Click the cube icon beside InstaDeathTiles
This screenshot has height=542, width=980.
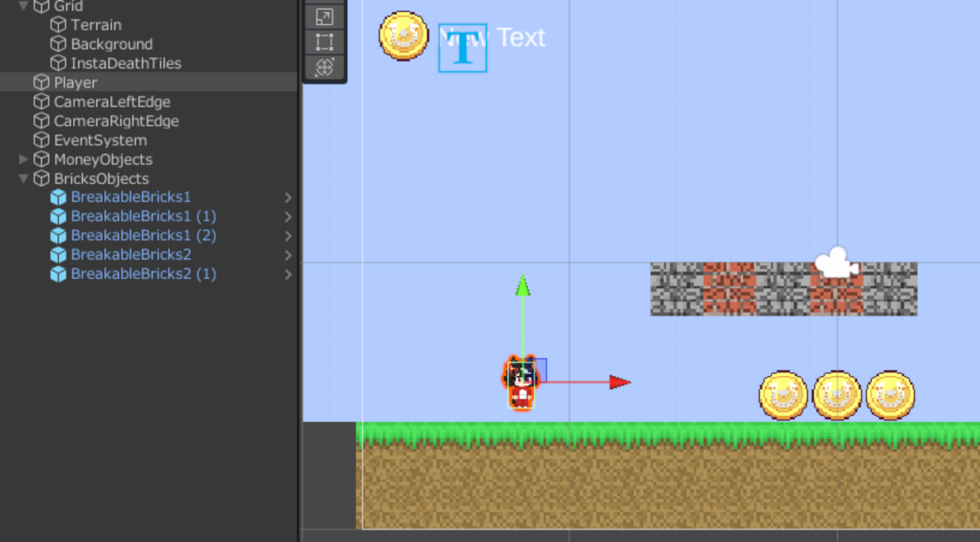(58, 63)
